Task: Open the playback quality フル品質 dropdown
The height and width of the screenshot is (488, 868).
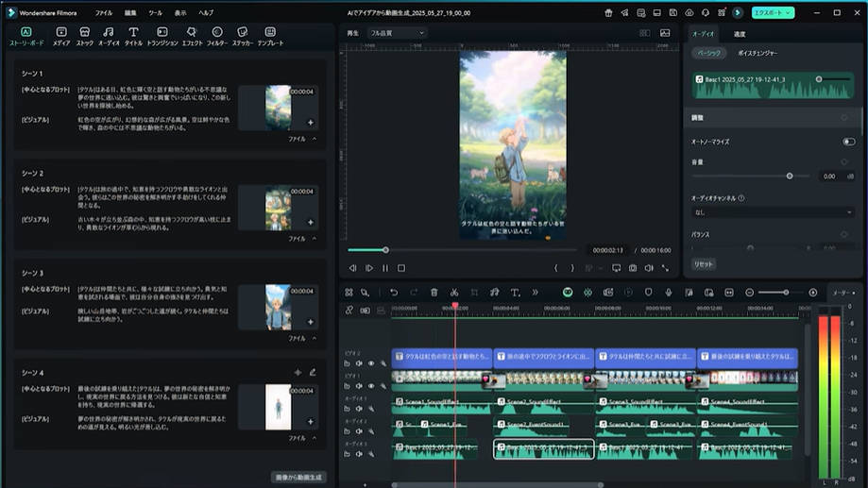Action: pos(397,33)
